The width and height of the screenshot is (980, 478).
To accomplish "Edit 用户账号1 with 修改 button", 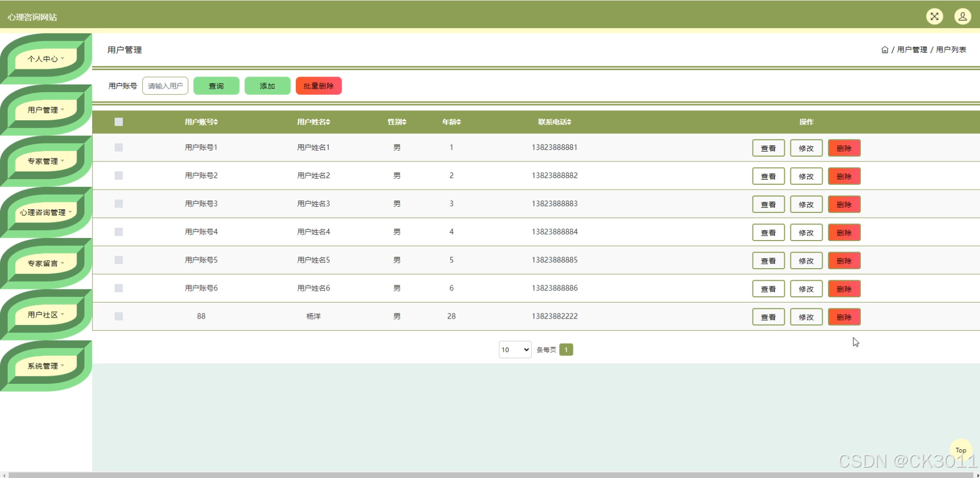I will [x=806, y=148].
